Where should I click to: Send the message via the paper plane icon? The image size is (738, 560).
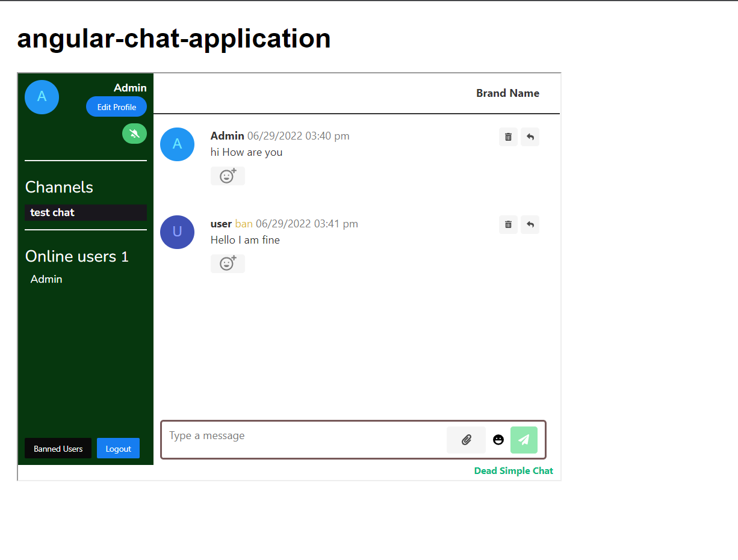(x=524, y=440)
